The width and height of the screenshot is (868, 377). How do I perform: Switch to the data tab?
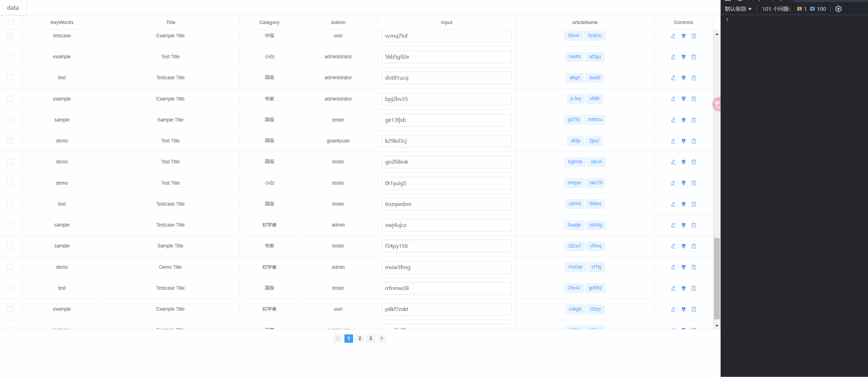click(x=13, y=8)
